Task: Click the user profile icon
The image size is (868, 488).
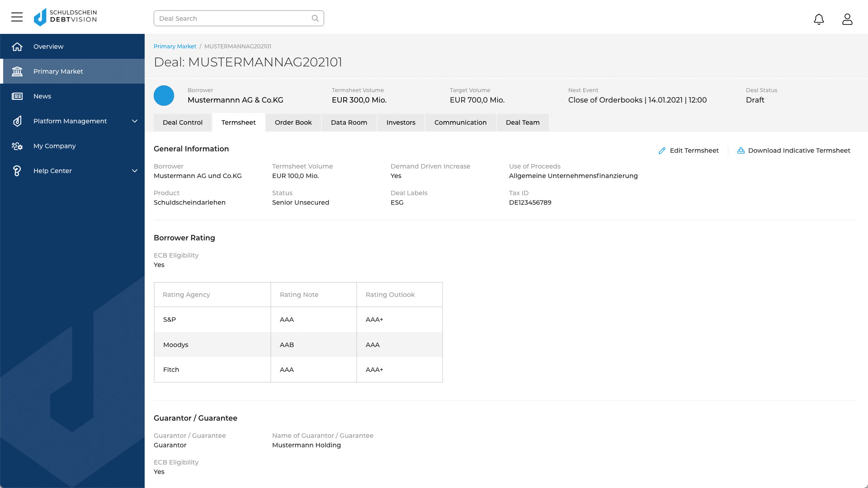Action: (x=847, y=19)
